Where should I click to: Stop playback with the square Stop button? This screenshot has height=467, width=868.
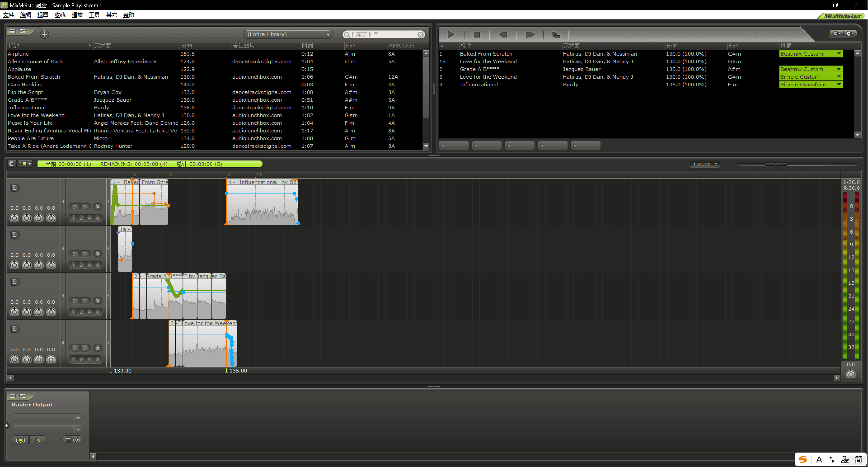coord(476,34)
